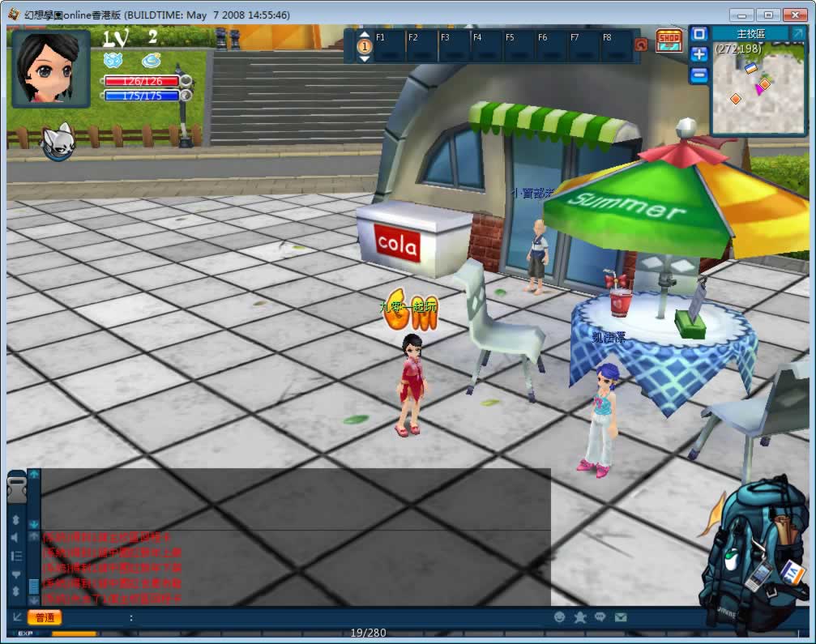Click the 普通 chat channel button
The image size is (816, 644).
click(x=45, y=617)
